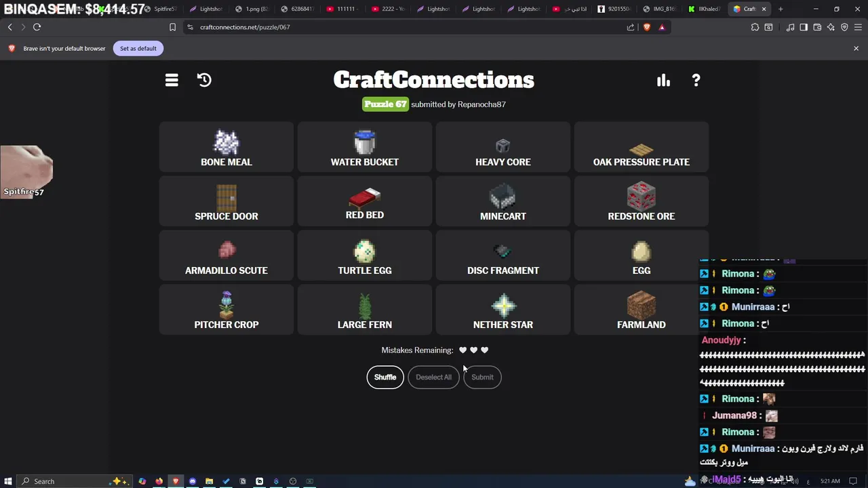Open puzzle history clock icon
The height and width of the screenshot is (488, 868).
click(204, 80)
